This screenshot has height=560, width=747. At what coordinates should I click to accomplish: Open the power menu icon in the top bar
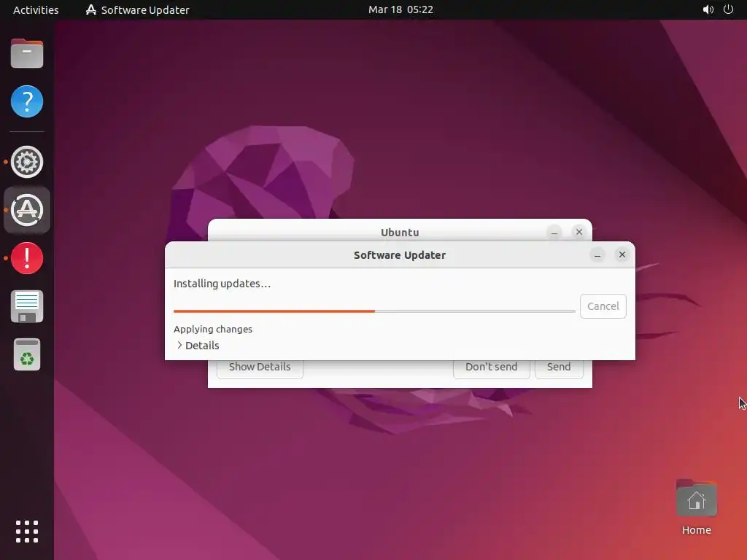tap(729, 9)
